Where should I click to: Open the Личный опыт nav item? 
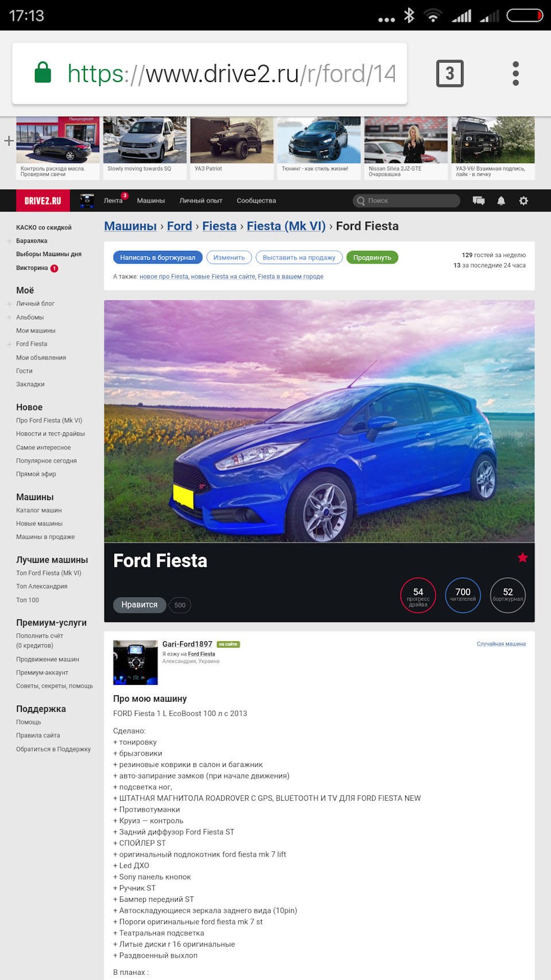201,201
